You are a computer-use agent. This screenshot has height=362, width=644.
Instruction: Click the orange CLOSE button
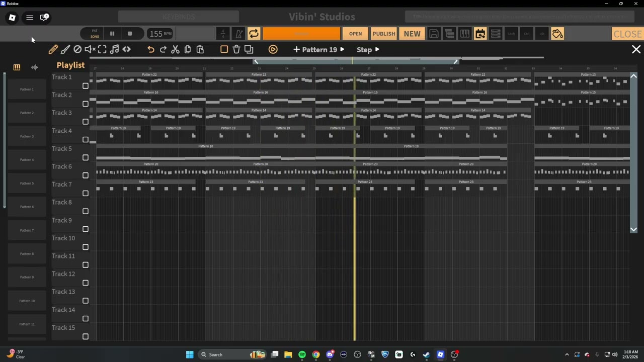[x=627, y=34]
